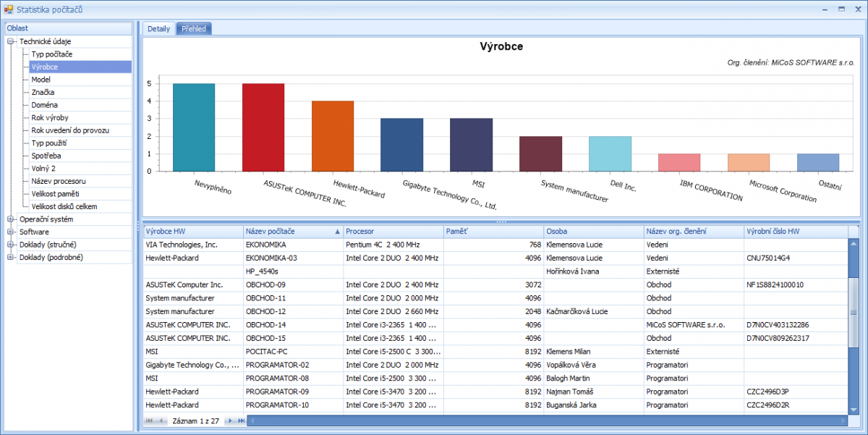868x435 pixels.
Task: Switch to the Detaily tab
Action: point(158,29)
